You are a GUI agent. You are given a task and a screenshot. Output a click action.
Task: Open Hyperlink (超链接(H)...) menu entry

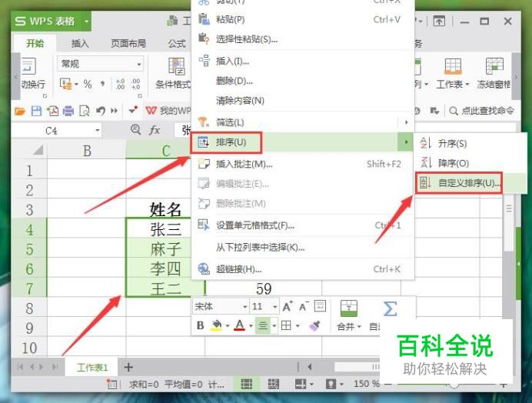click(x=303, y=269)
